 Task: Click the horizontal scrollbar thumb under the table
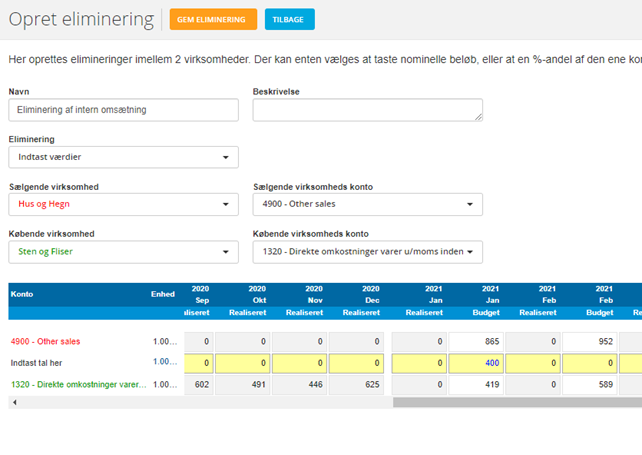coord(515,402)
